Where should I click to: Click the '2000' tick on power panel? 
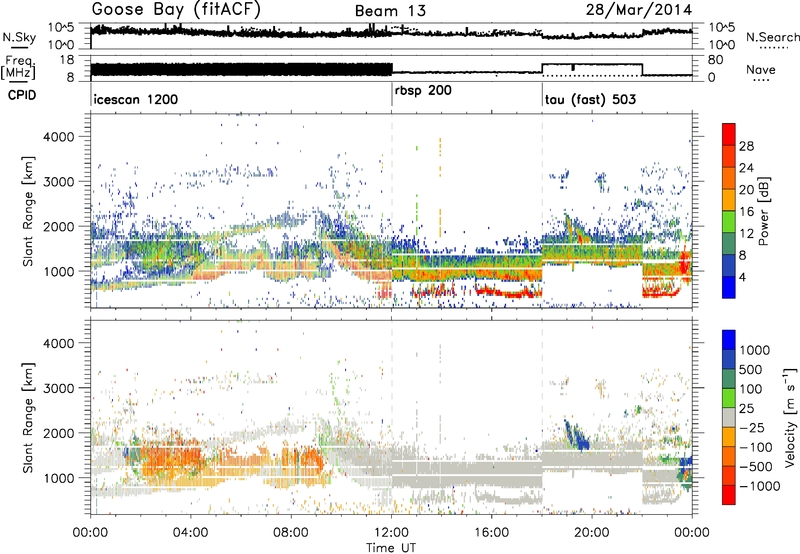click(x=61, y=226)
